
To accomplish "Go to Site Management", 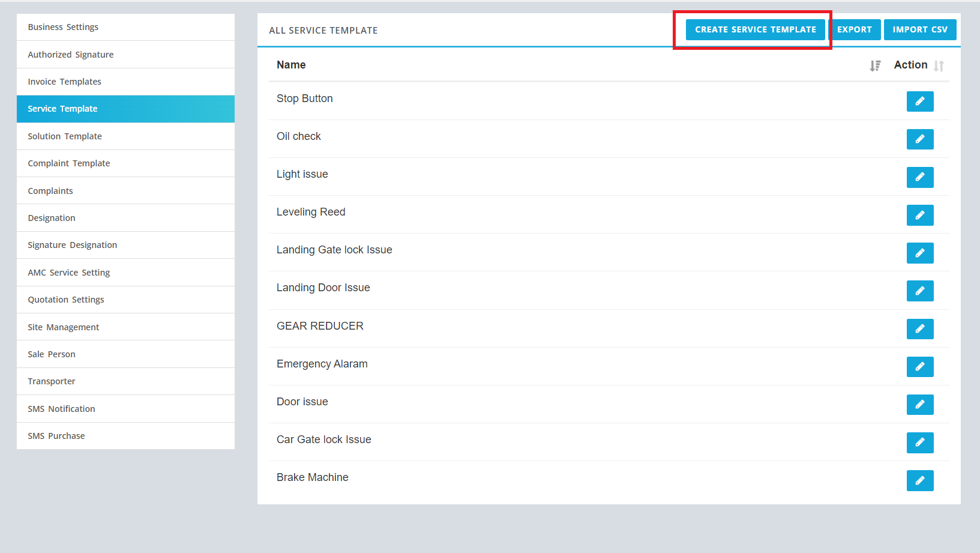I will pos(125,327).
